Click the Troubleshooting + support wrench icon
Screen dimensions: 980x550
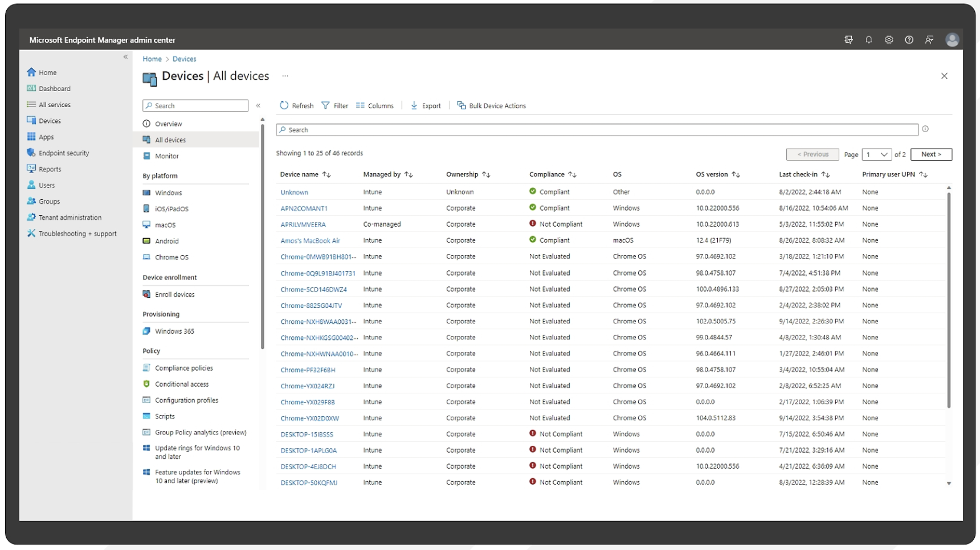point(31,233)
